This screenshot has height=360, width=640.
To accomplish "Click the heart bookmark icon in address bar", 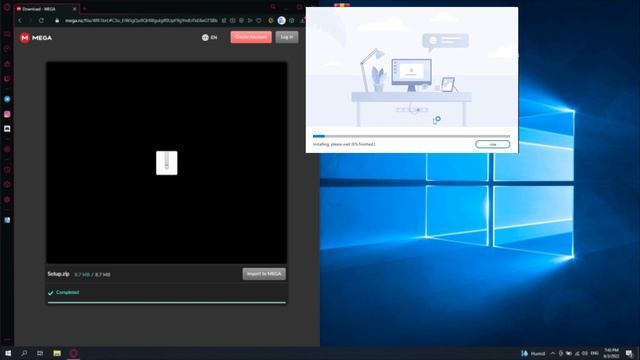I will coord(259,20).
